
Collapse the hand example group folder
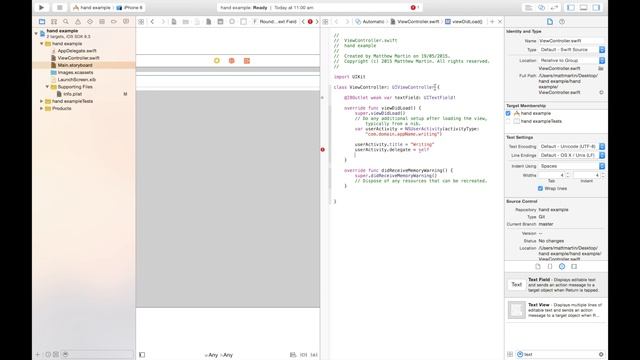(x=42, y=43)
